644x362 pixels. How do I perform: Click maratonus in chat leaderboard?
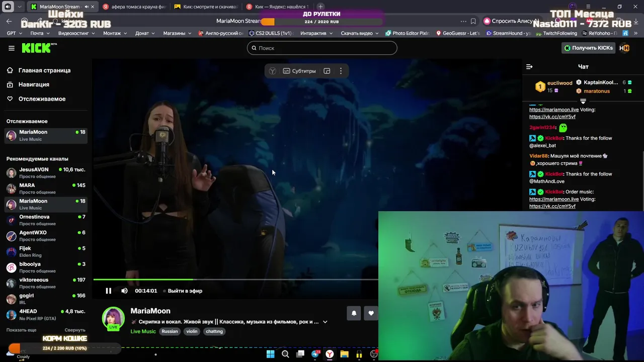tap(597, 91)
